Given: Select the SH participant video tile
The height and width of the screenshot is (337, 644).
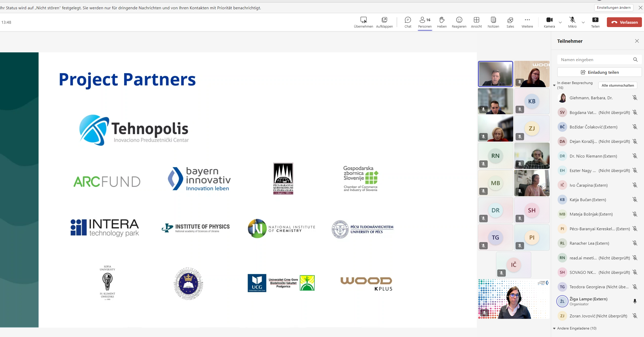Looking at the screenshot, I should (532, 210).
